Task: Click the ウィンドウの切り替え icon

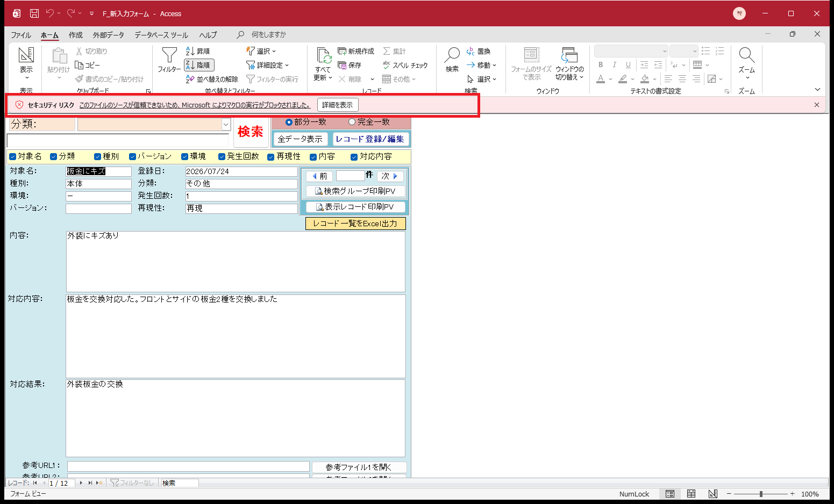Action: point(569,55)
